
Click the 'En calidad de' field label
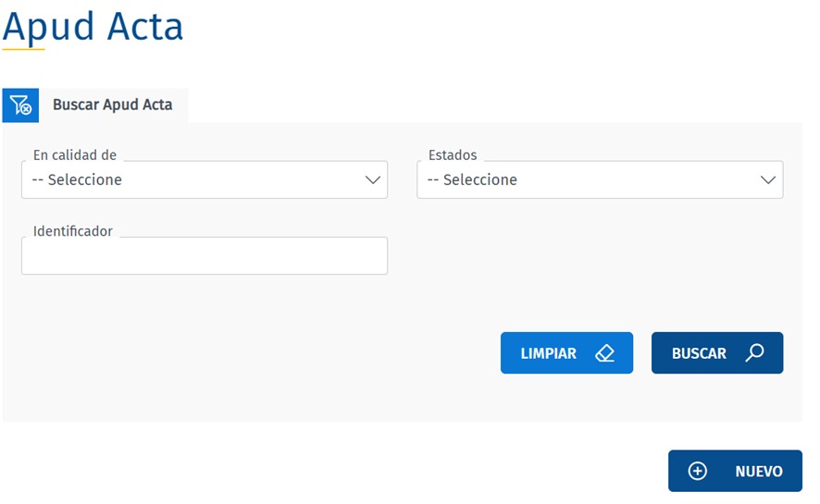[x=75, y=155]
